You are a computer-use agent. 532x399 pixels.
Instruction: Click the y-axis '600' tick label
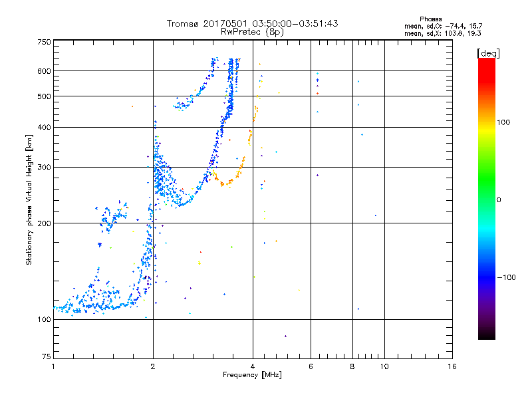(44, 71)
